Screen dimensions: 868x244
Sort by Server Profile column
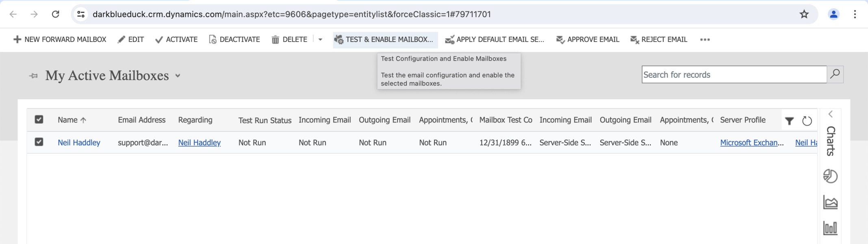pos(743,120)
